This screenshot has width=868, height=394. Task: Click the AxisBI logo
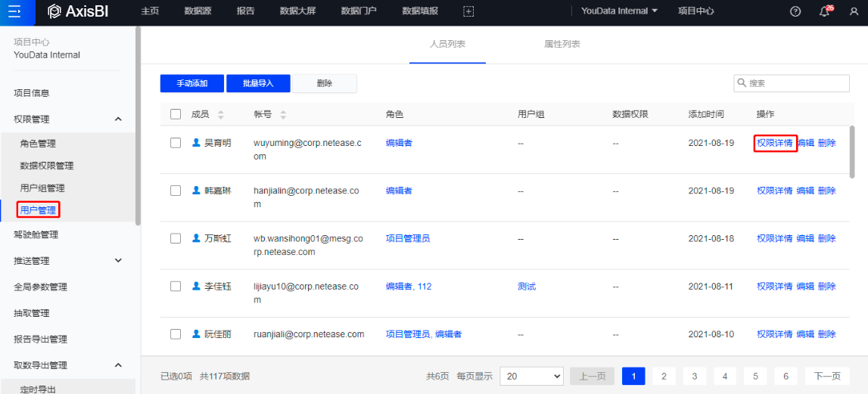click(77, 11)
